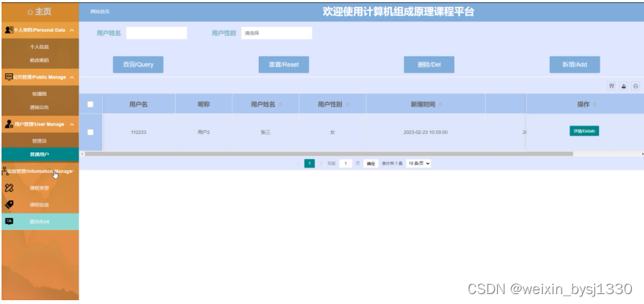Open the 用户性别 请选择 dropdown
The width and height of the screenshot is (644, 304).
click(276, 33)
